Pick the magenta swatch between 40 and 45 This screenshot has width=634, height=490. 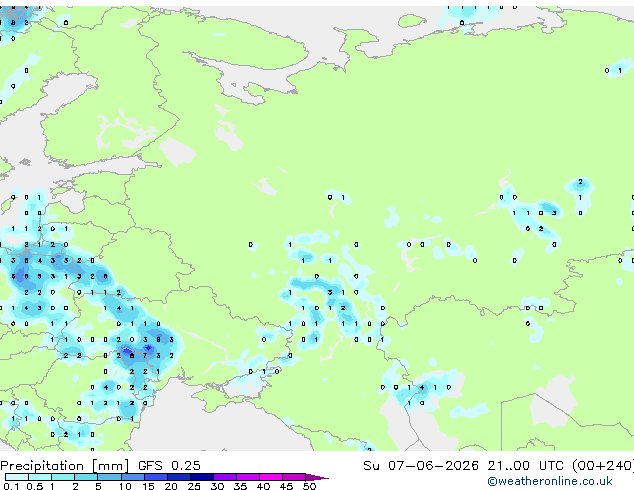coord(271,477)
